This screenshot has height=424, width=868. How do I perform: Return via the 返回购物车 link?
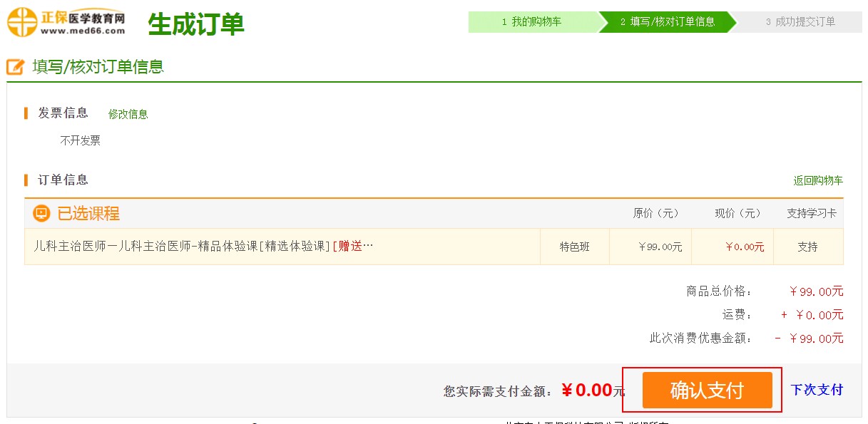click(818, 180)
